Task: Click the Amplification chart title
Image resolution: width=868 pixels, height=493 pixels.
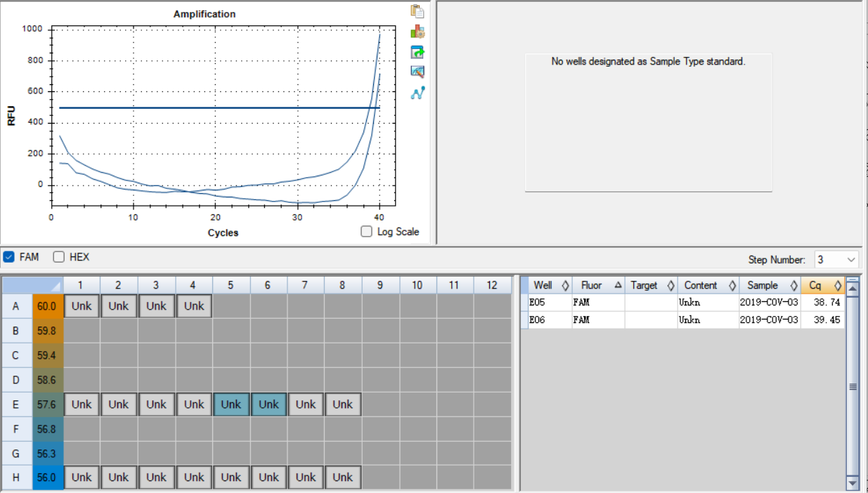Action: click(205, 14)
